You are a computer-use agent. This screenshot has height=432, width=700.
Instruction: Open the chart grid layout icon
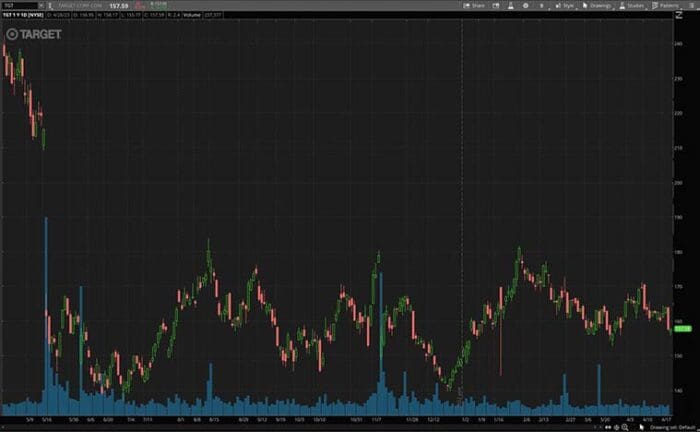point(496,6)
